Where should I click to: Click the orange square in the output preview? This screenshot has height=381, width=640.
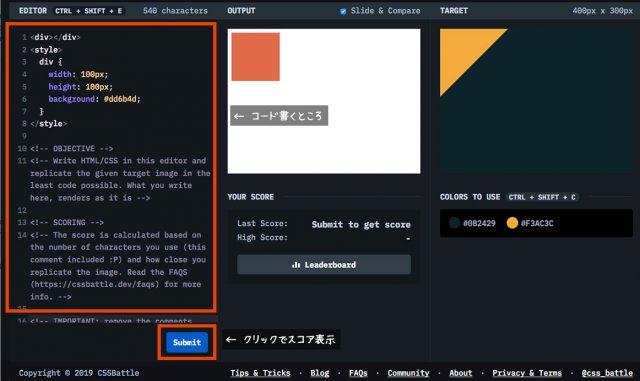click(256, 57)
